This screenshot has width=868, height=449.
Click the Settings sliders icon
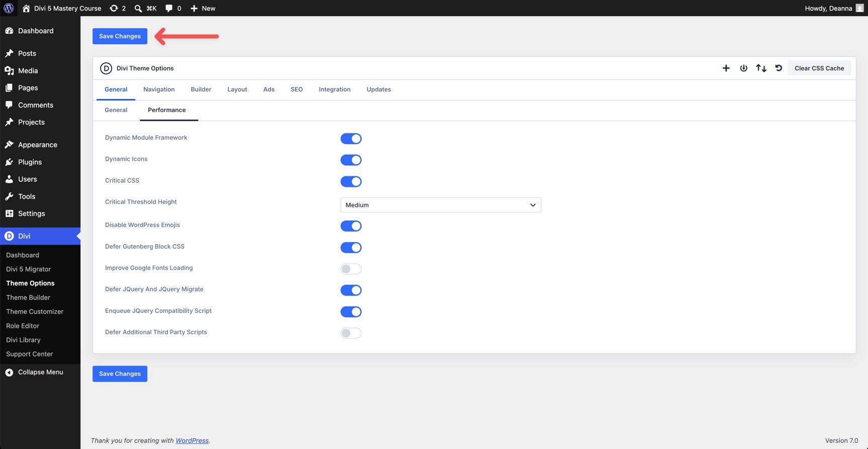[9, 213]
